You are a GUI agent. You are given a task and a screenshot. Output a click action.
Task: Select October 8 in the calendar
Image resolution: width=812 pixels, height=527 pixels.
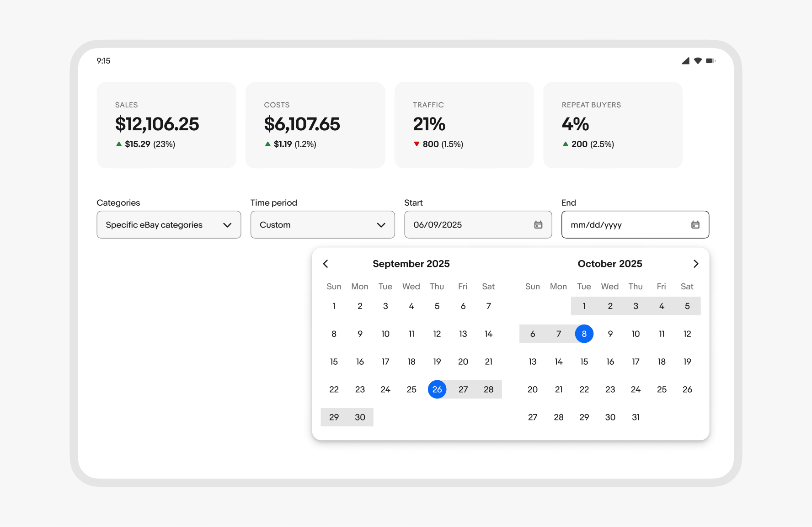(x=584, y=334)
